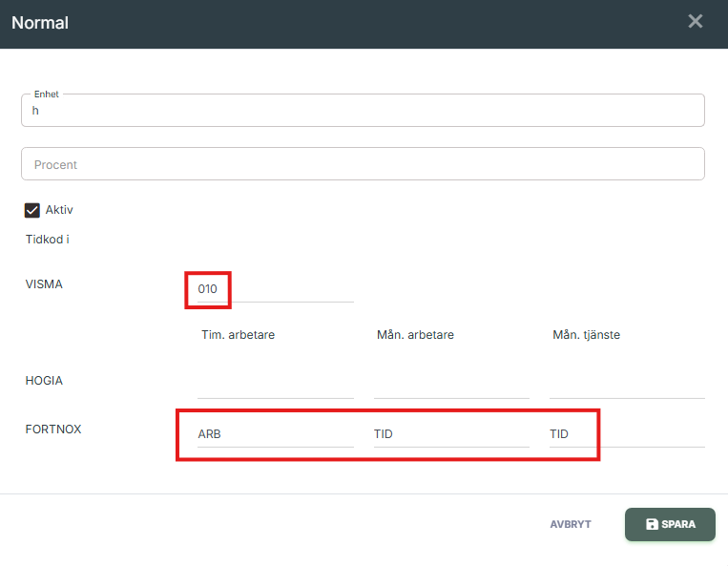
Task: Click the Tidkod i label
Action: (48, 240)
